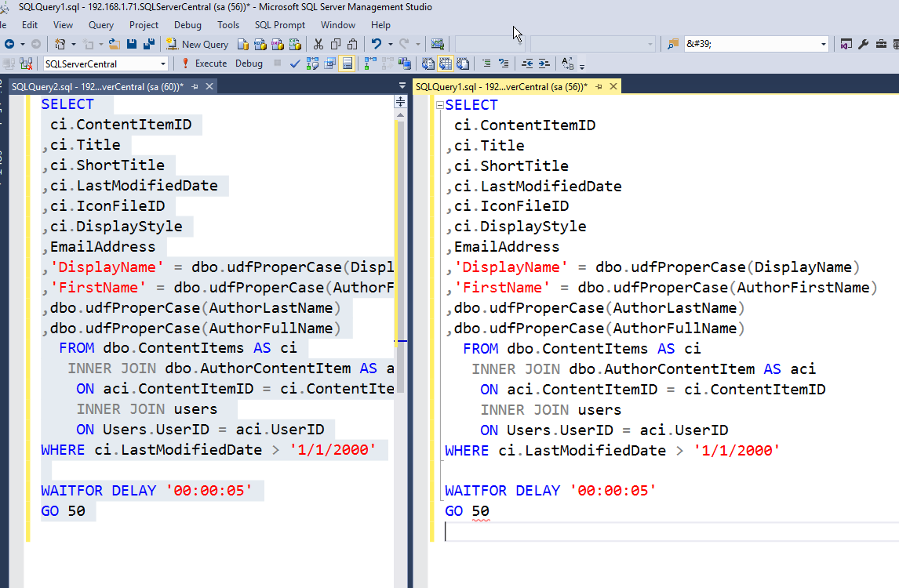This screenshot has width=899, height=588.
Task: Open the View menu
Action: tap(63, 24)
